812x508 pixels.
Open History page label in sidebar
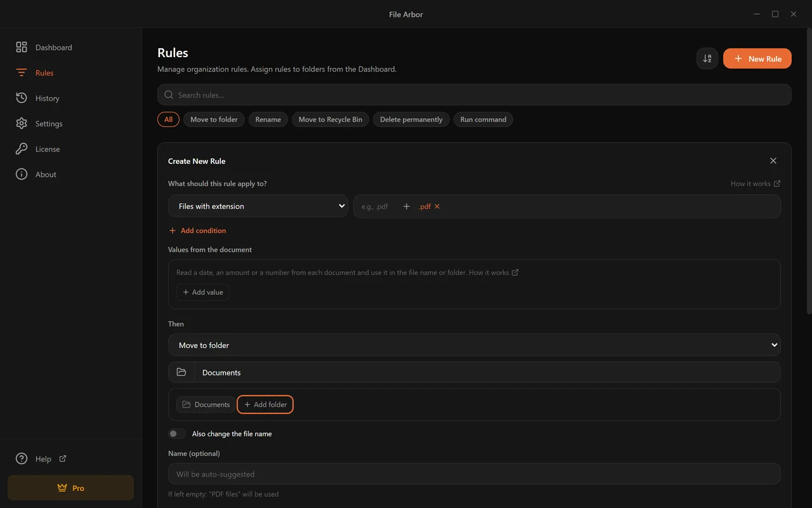48,98
